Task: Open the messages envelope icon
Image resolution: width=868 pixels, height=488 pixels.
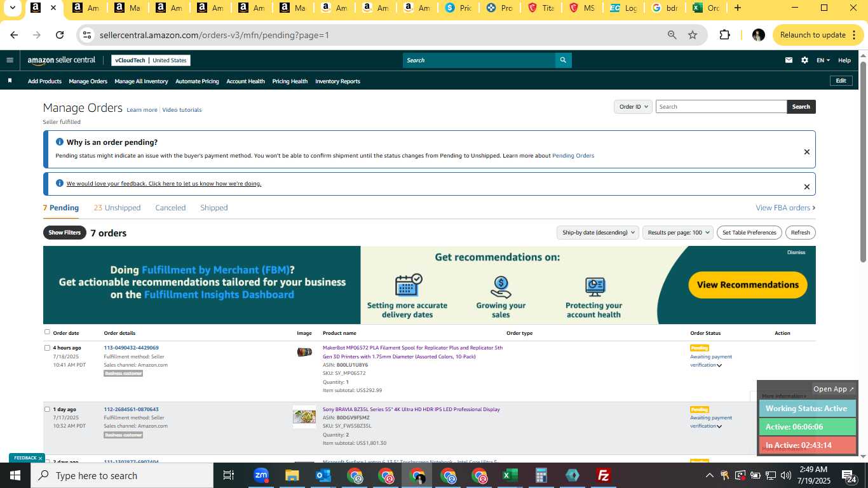Action: pos(789,60)
